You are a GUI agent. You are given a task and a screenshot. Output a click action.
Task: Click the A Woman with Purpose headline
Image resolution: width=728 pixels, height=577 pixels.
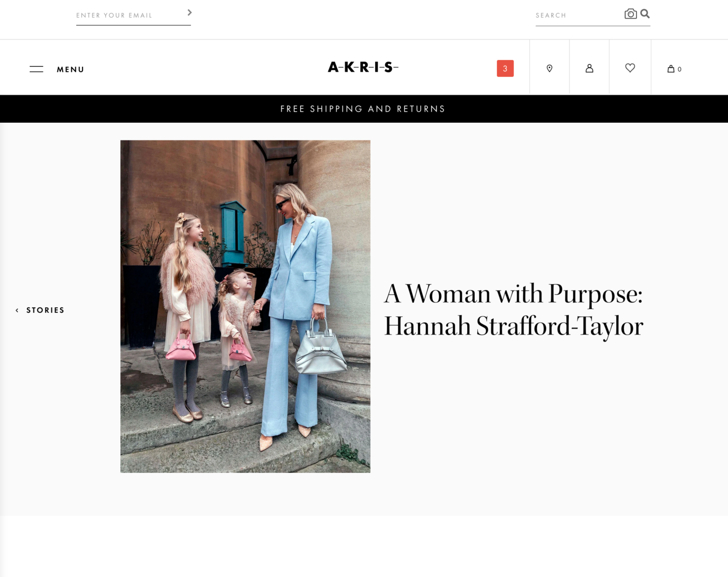[514, 310]
